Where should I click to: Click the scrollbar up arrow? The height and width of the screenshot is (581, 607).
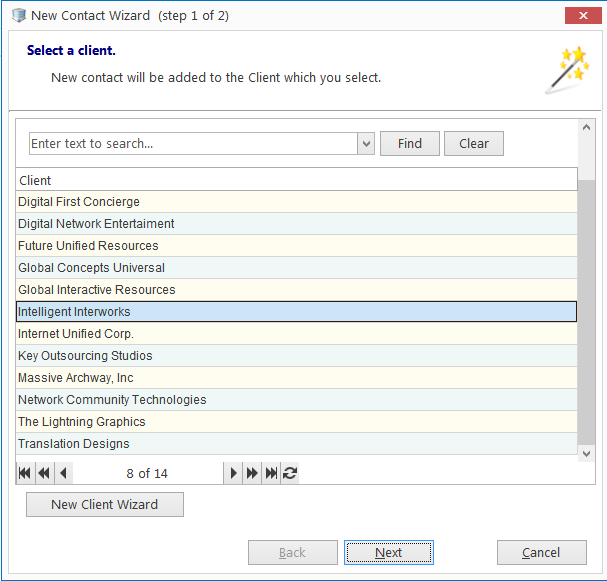coord(586,127)
